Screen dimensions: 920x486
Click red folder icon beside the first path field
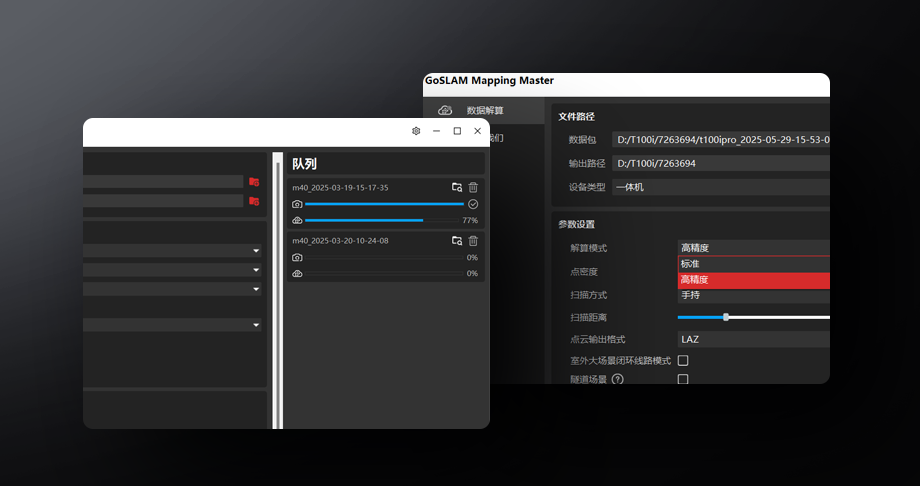point(253,182)
